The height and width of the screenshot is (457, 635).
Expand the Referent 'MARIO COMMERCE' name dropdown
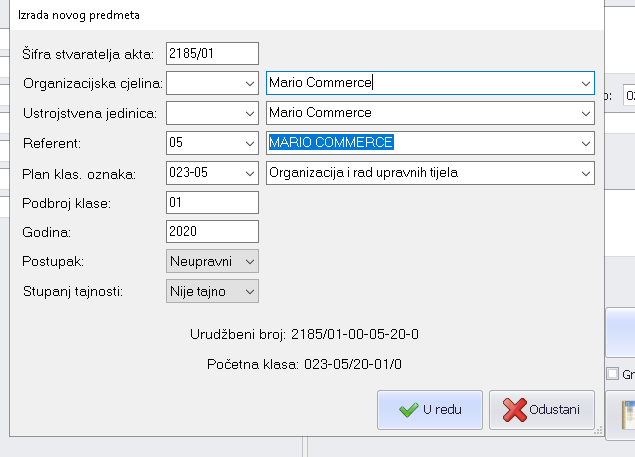pos(584,143)
